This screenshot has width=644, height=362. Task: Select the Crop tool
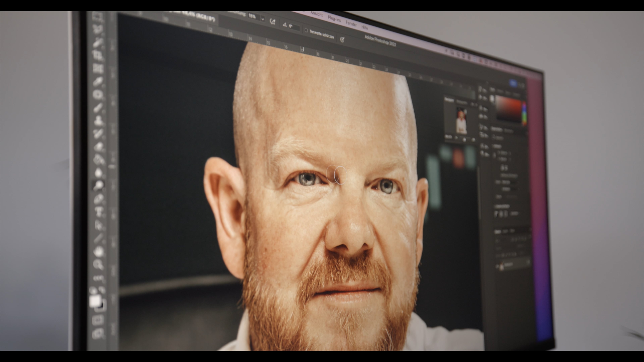pos(98,55)
